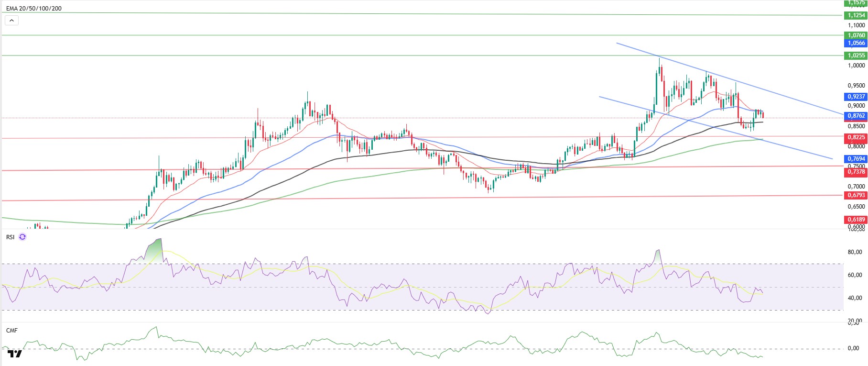The height and width of the screenshot is (366, 868).
Task: Click the blue 0,7694 price label
Action: pyautogui.click(x=856, y=159)
